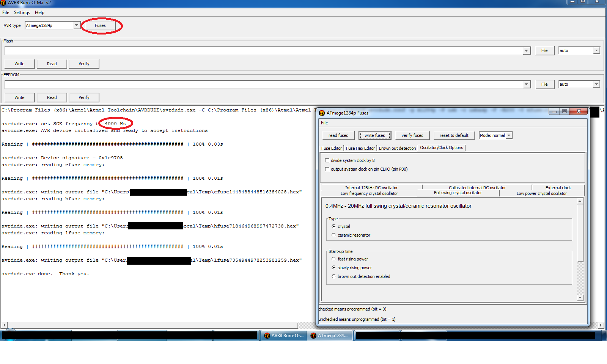Viewport: 607px width, 364px height.
Task: Enable output system clock on CLKO
Action: click(x=327, y=169)
